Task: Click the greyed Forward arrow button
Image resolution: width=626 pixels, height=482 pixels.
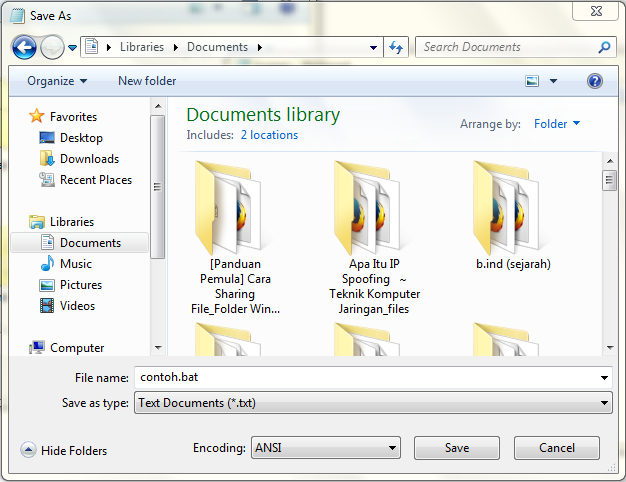Action: click(52, 48)
